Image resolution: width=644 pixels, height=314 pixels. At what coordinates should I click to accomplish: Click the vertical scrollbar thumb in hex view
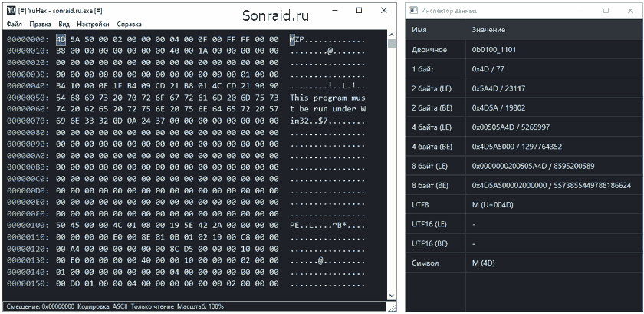point(392,44)
